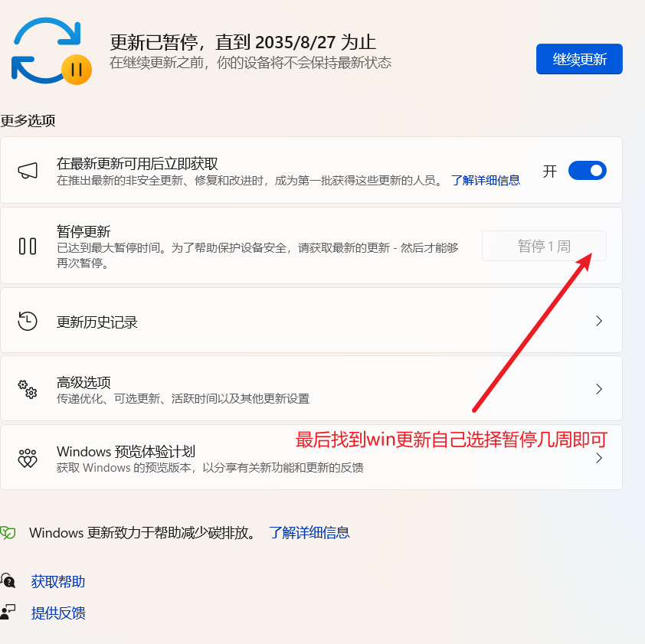Open 高级选项 via its right chevron

599,389
